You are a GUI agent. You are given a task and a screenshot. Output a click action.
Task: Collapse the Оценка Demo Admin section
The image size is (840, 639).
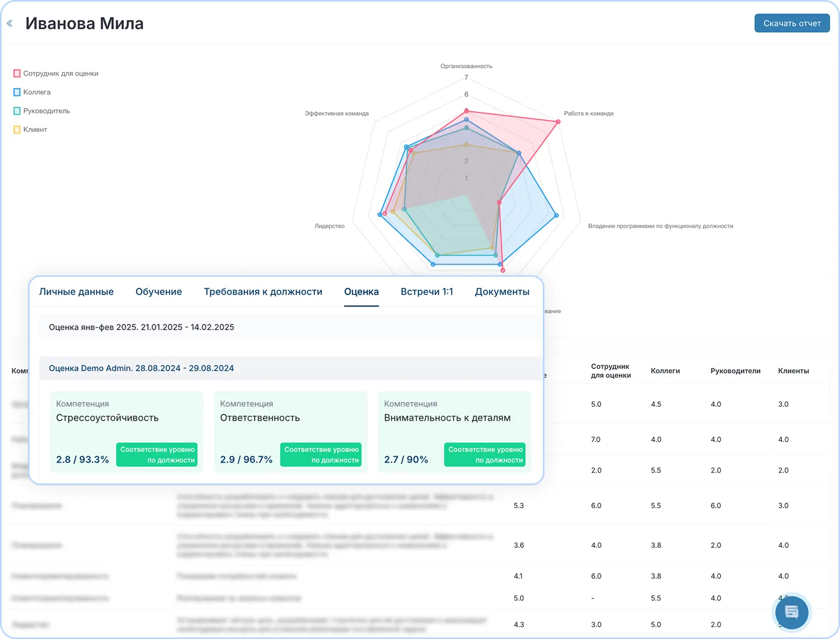point(142,368)
